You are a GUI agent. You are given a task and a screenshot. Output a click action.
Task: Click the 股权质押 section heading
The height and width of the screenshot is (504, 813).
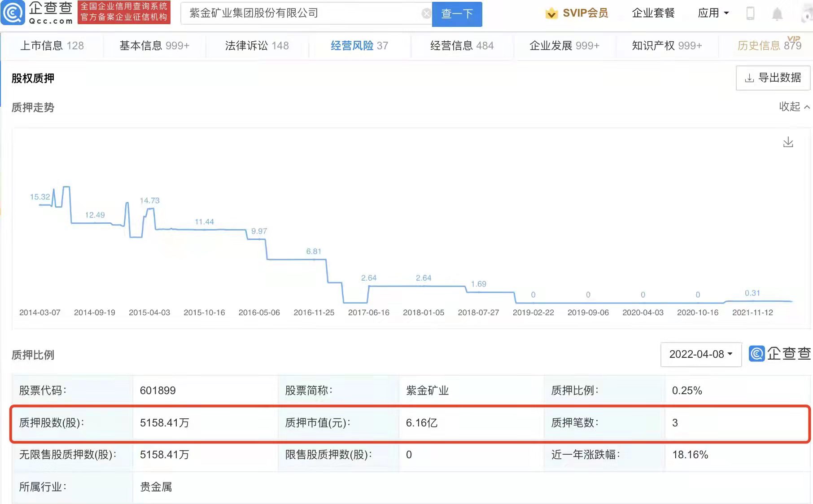click(x=33, y=78)
